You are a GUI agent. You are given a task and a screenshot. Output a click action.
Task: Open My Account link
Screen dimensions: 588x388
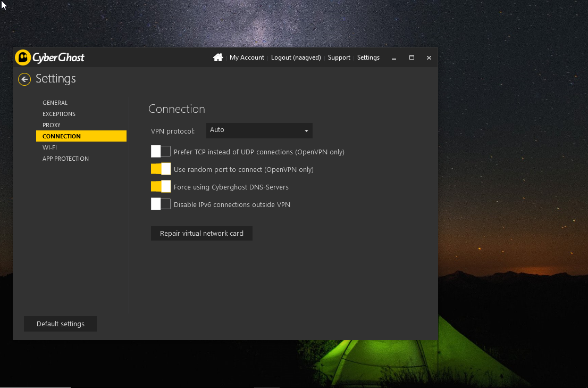[247, 57]
